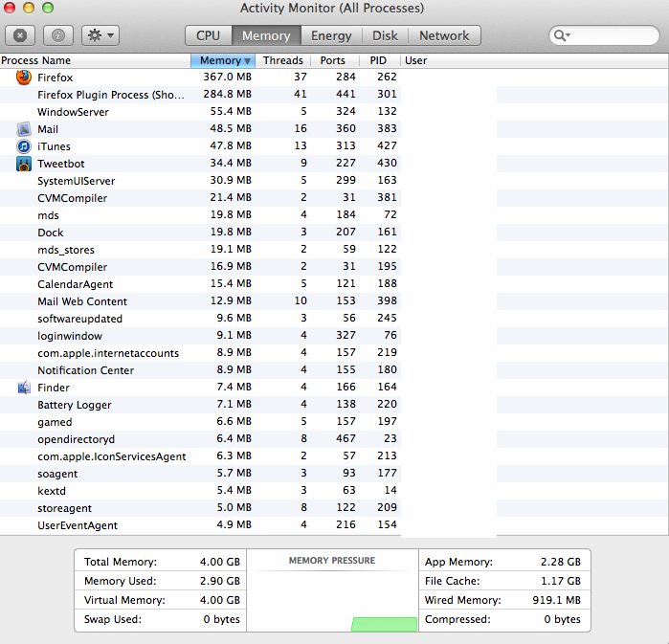The width and height of the screenshot is (669, 644).
Task: Select the Mail Web Content process
Action: click(335, 301)
